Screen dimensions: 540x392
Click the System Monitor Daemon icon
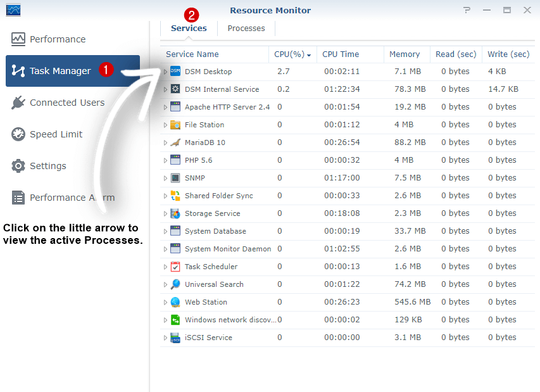(175, 249)
